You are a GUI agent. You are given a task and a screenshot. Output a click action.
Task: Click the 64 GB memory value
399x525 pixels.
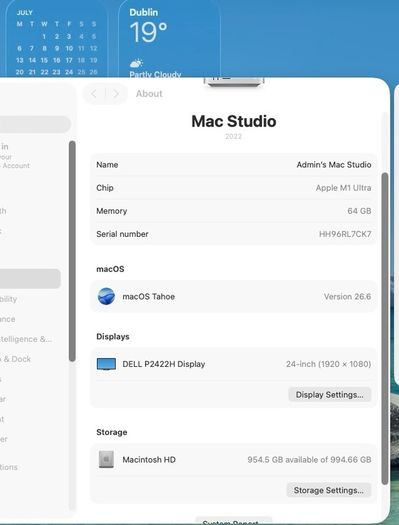tap(359, 211)
